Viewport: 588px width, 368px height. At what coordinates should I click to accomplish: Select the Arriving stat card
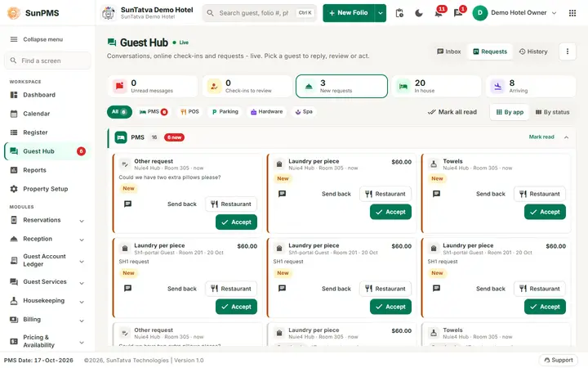point(531,87)
